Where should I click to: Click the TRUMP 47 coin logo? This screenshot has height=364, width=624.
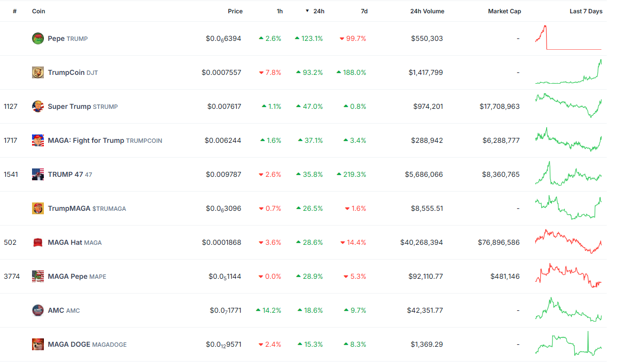click(38, 174)
